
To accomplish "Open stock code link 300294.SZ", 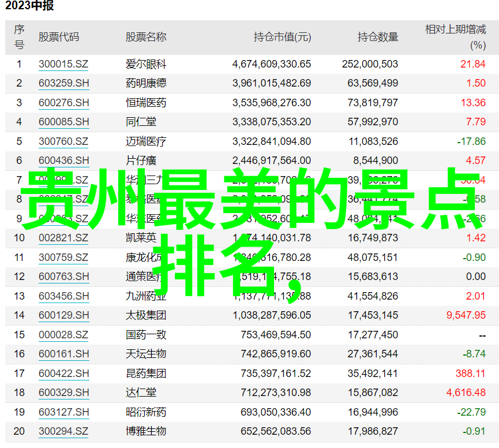I will pos(63,431).
